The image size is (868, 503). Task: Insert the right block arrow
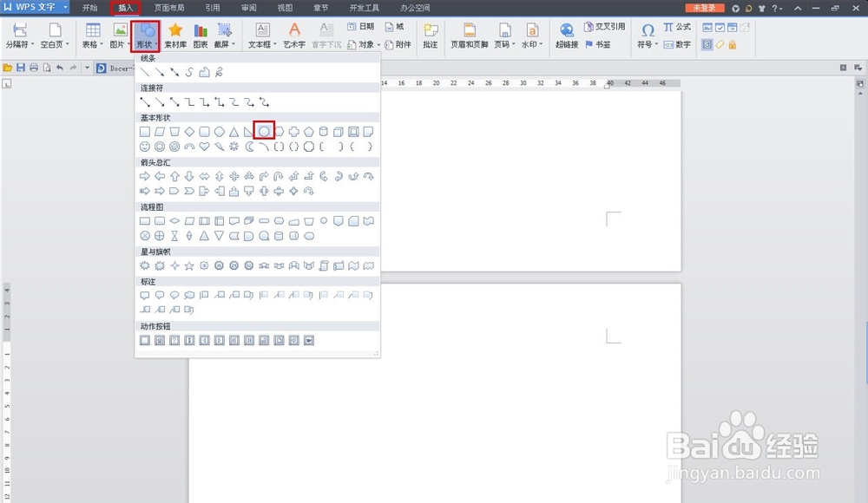click(x=144, y=176)
